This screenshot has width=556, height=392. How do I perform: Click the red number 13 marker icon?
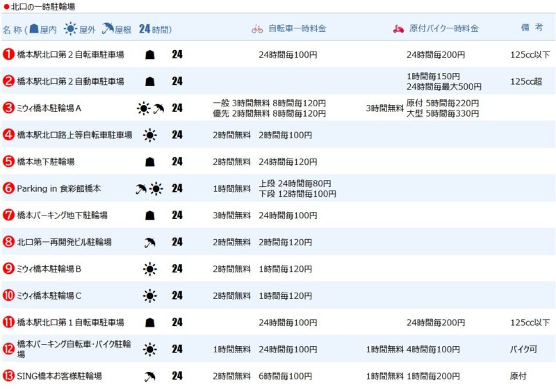[x=8, y=376]
